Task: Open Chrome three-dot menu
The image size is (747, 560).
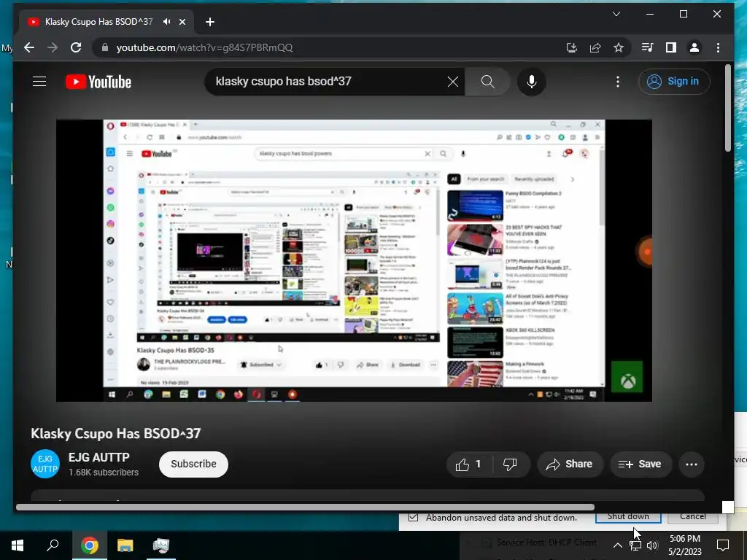Action: (718, 47)
